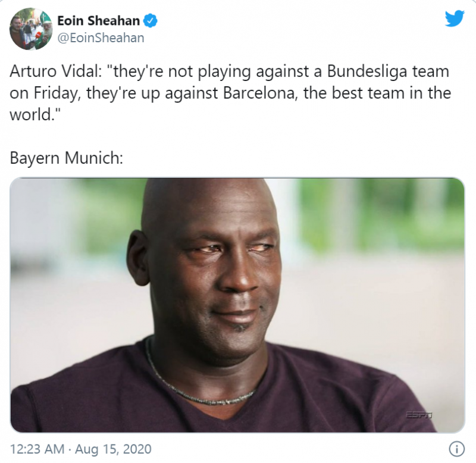Visit the @EoinSheahan handle
The height and width of the screenshot is (463, 476).
point(101,38)
